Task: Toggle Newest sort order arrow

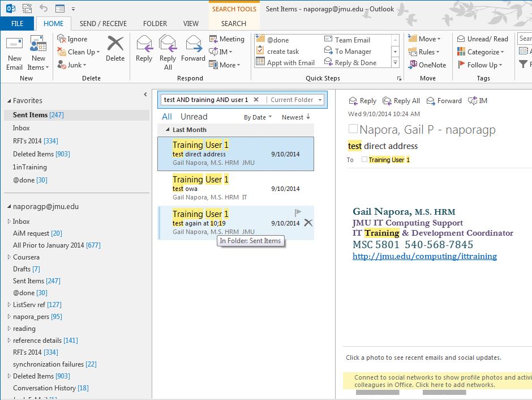Action: pyautogui.click(x=308, y=117)
